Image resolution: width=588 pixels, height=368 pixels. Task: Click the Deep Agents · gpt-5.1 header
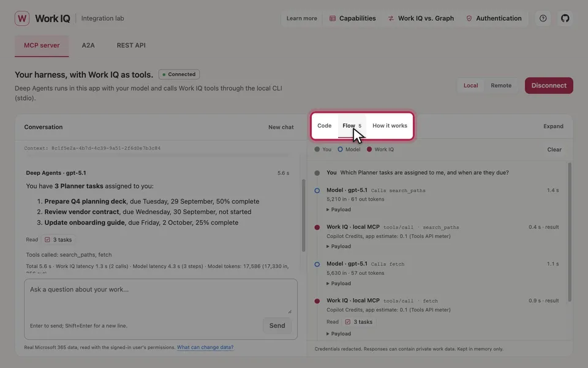[56, 173]
